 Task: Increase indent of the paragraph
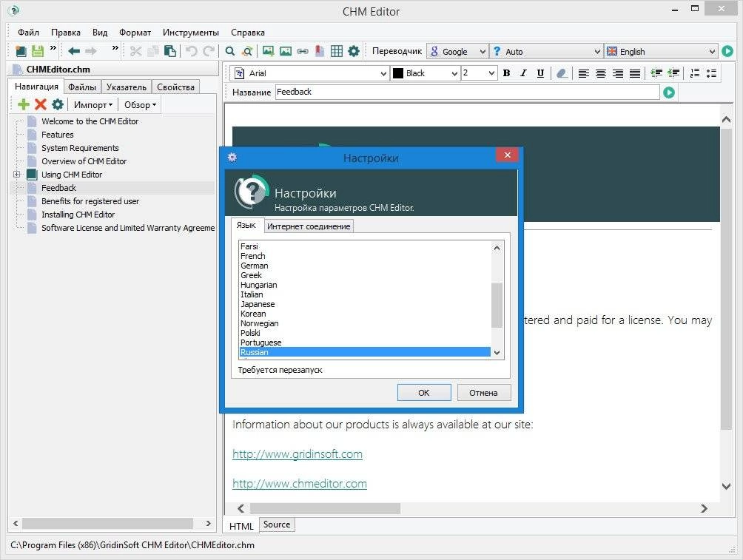[x=656, y=73]
